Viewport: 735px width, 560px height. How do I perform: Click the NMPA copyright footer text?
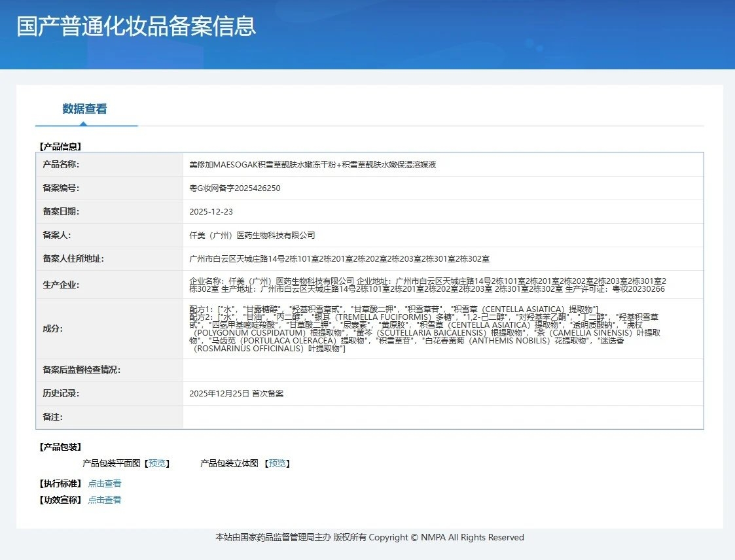pos(370,538)
